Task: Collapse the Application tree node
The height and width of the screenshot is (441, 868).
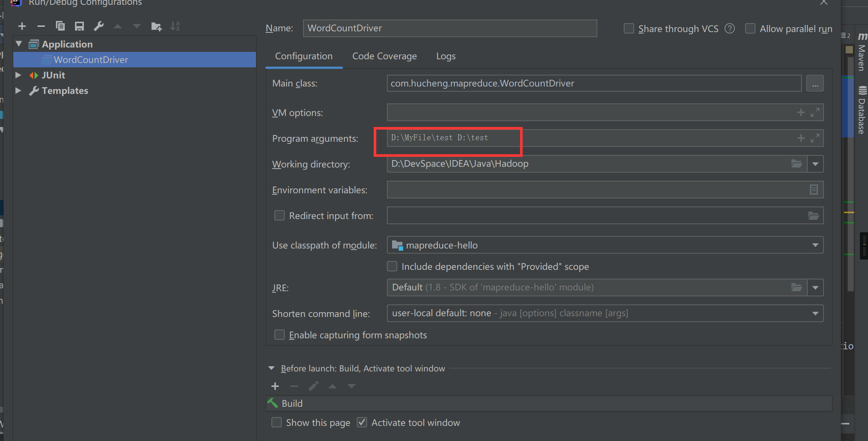Action: (x=19, y=44)
